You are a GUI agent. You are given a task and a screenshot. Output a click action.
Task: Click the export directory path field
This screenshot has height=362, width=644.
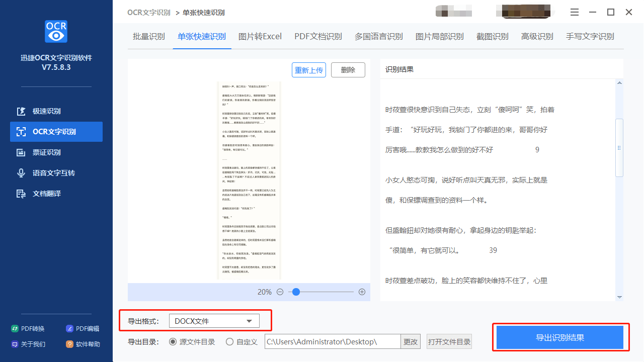[x=332, y=342]
